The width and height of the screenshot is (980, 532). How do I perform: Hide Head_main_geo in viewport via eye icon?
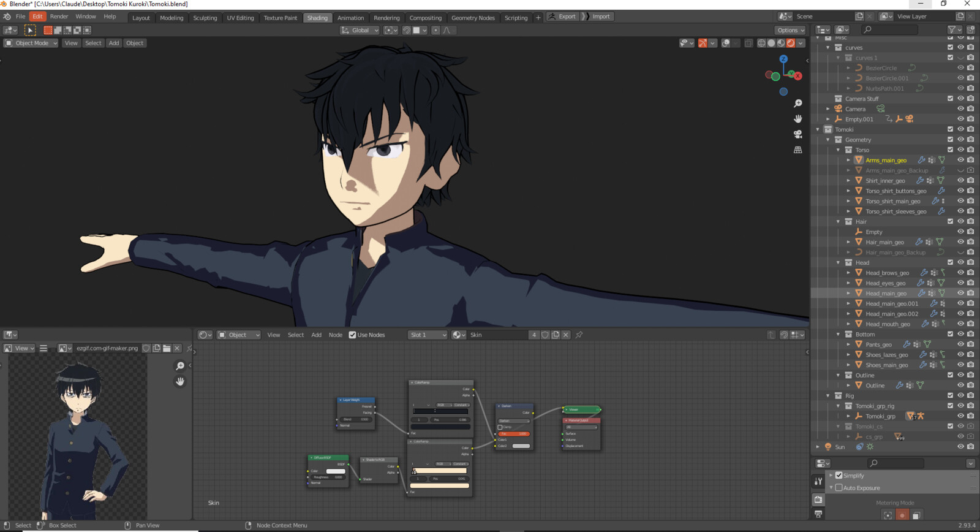[x=960, y=293]
